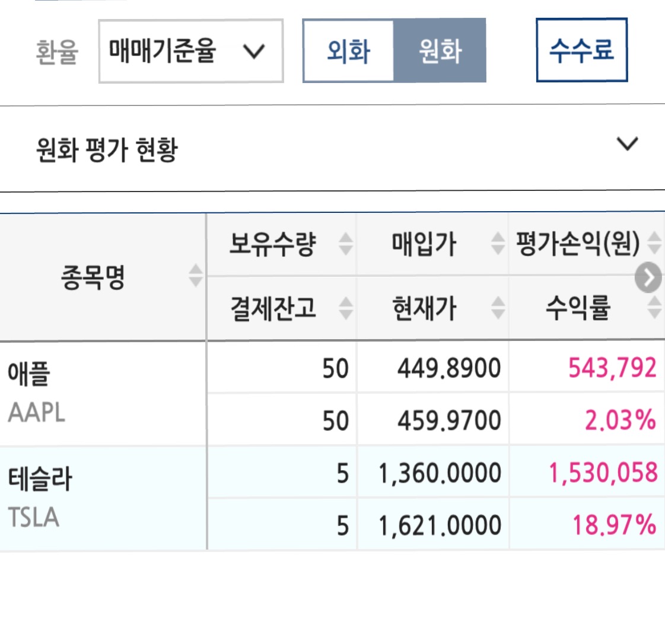
Task: Select the 환율 label
Action: (x=57, y=52)
